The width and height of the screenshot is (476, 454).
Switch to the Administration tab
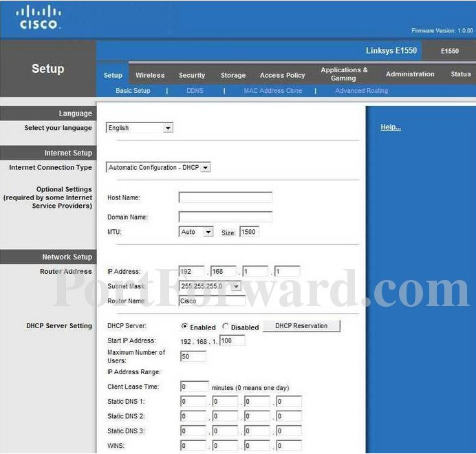tap(410, 74)
